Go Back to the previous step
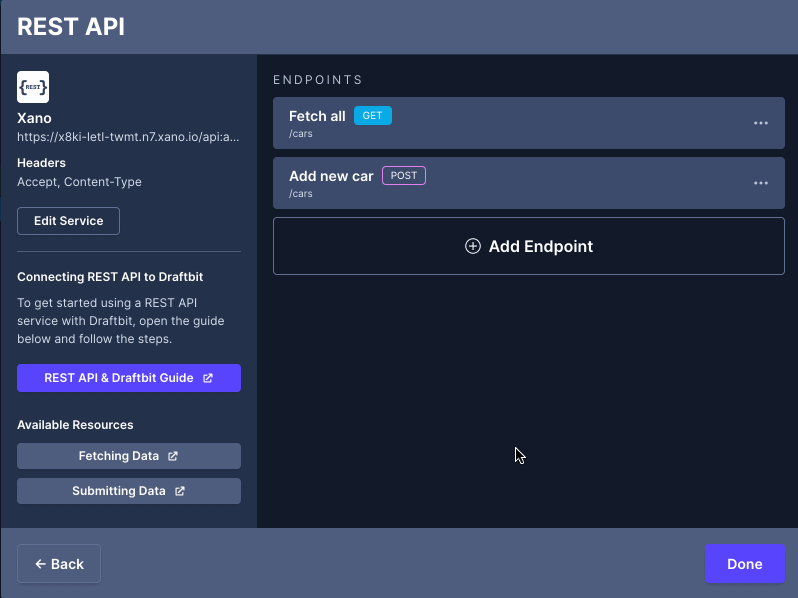The height and width of the screenshot is (598, 798). point(59,564)
